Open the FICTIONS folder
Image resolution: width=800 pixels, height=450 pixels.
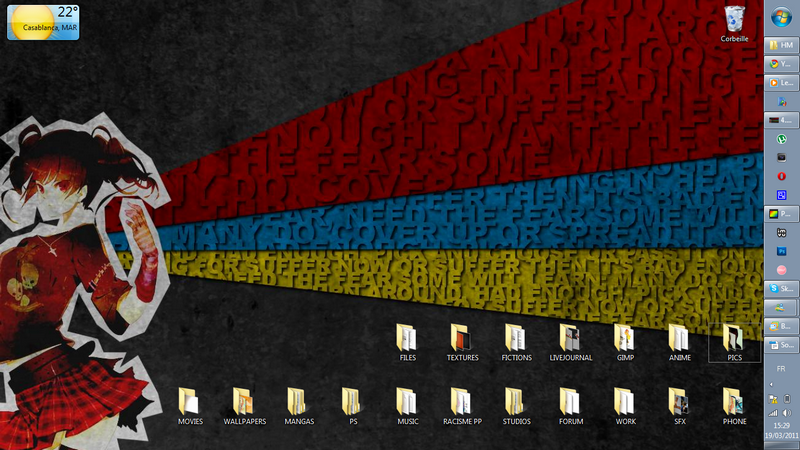coord(516,343)
